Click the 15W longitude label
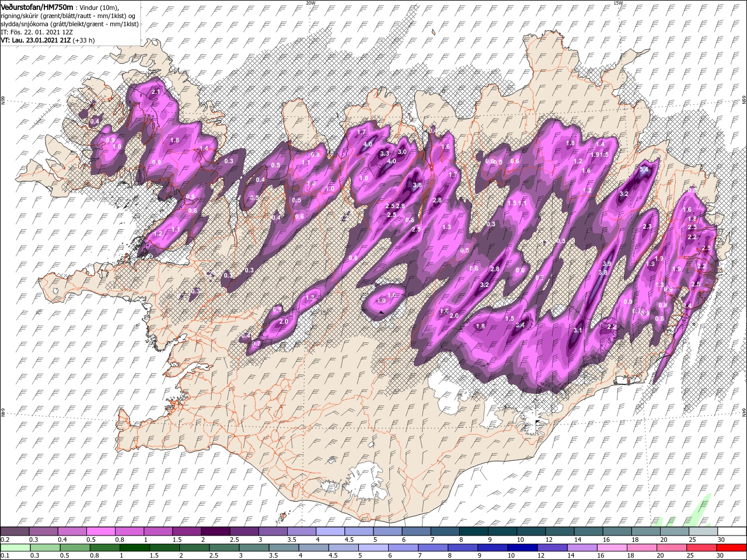This screenshot has width=747, height=560. pos(618,3)
